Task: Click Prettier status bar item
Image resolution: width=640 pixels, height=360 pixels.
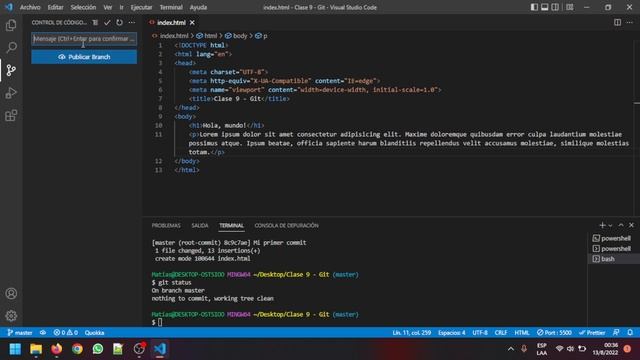Action: [x=592, y=333]
